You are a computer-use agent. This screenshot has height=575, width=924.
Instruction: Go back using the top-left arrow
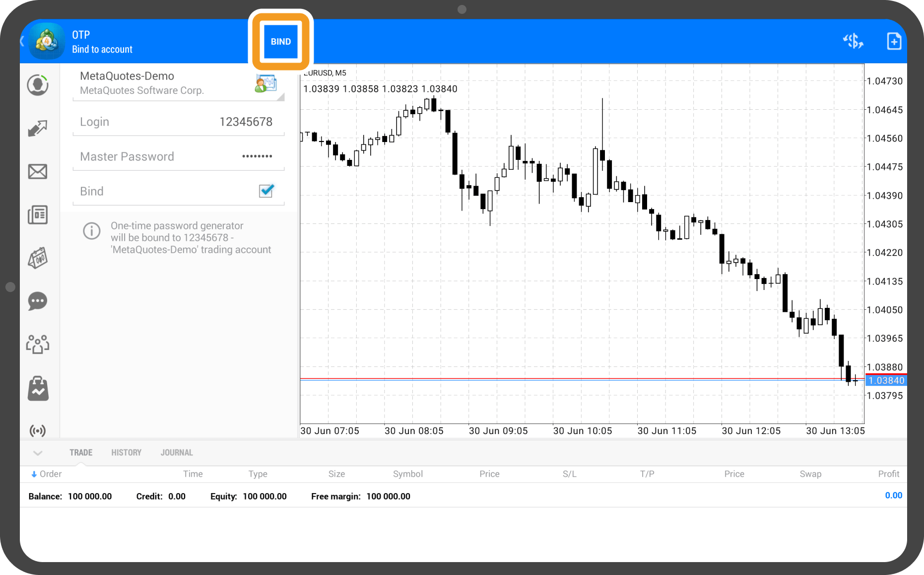[x=23, y=41]
